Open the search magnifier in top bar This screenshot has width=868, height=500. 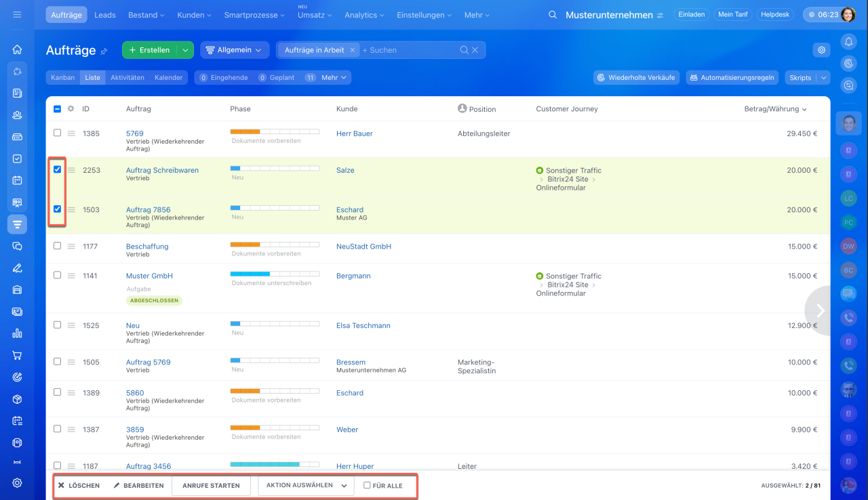click(553, 15)
